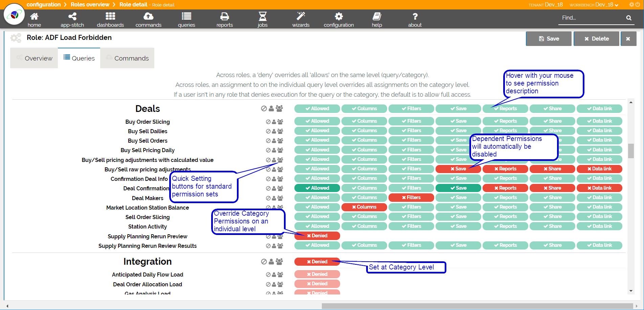Screen dimensions: 644x310
Task: Go to dashboards via the grid icon
Action: coord(110,16)
